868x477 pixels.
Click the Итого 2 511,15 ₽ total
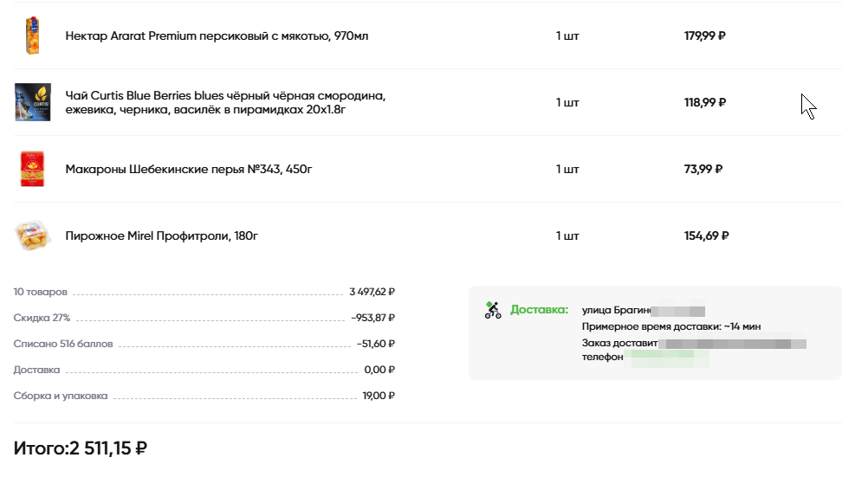81,448
